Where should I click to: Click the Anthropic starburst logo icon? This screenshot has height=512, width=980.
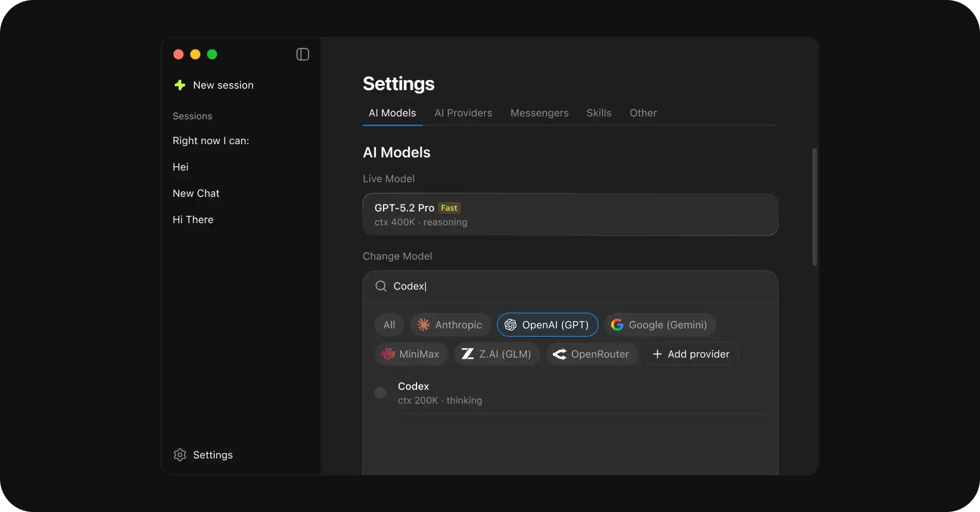(x=423, y=324)
